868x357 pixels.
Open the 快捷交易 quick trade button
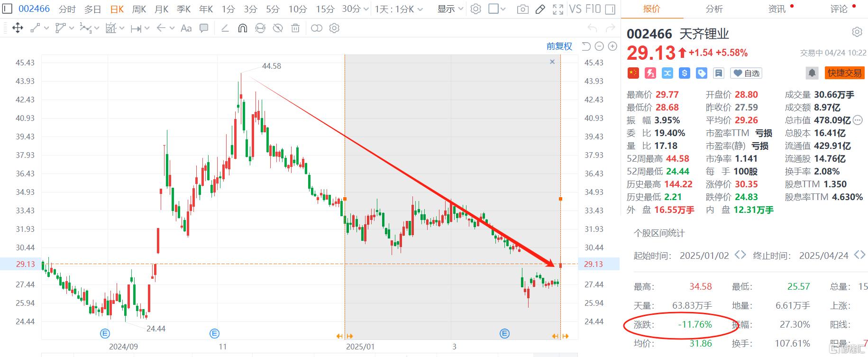(845, 73)
